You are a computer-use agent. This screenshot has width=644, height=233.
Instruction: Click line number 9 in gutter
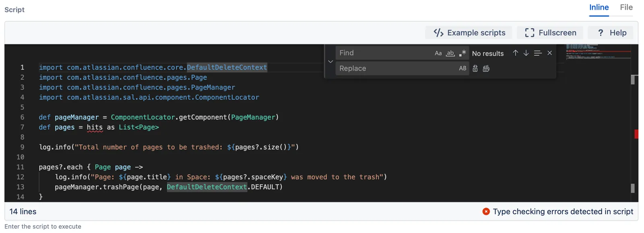click(22, 147)
